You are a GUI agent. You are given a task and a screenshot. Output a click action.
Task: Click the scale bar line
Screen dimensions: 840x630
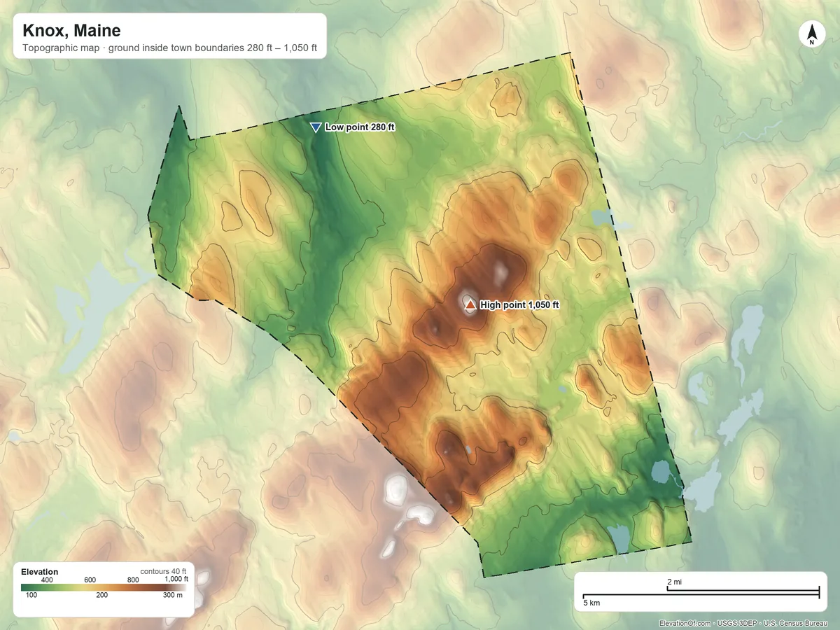(x=701, y=594)
